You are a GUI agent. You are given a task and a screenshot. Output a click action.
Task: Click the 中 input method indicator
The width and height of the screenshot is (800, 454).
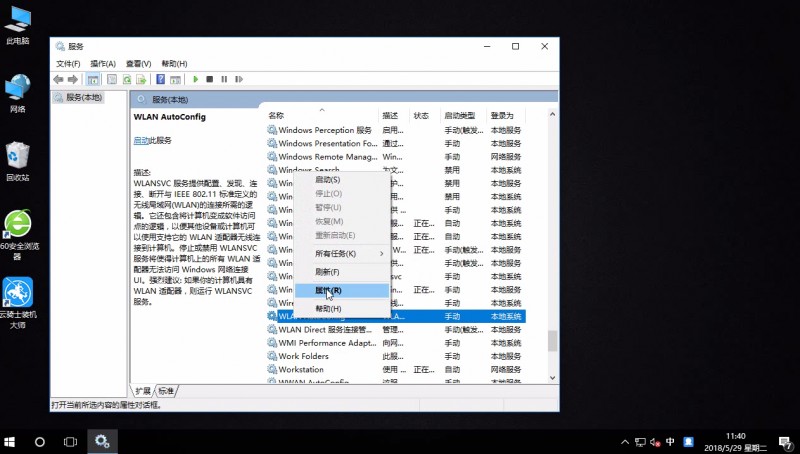point(670,442)
